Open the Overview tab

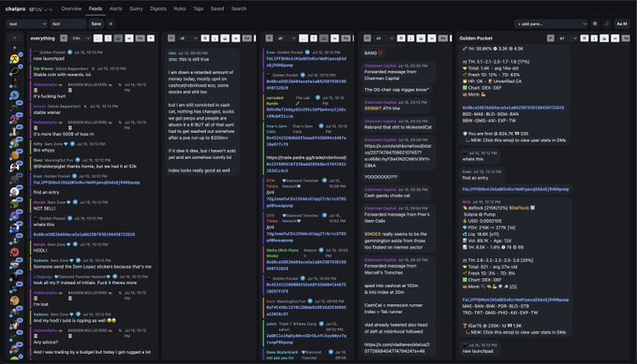tap(71, 8)
